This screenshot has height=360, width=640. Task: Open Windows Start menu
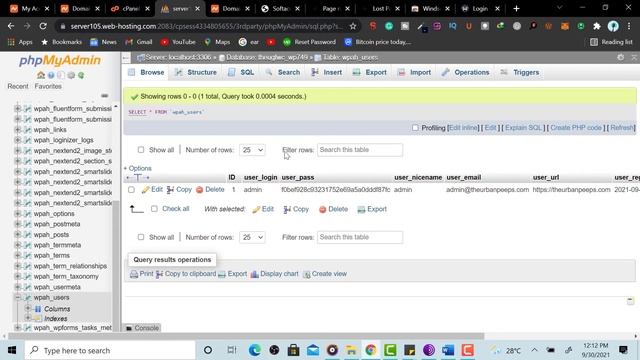[x=12, y=350]
